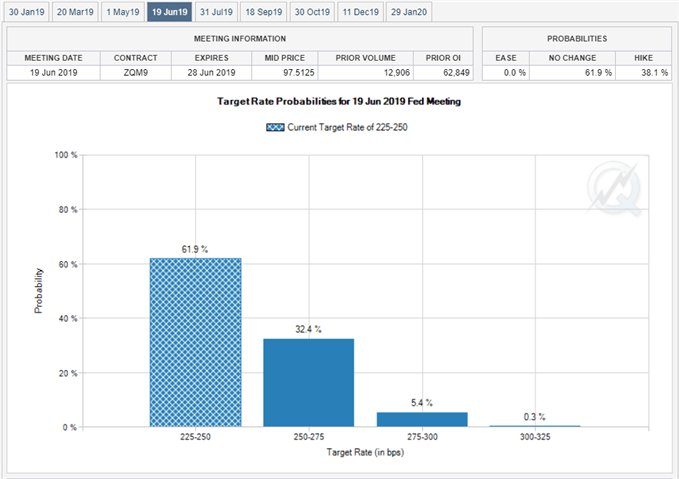
Task: Click the '0.3 %' bar data label
Action: tap(534, 417)
